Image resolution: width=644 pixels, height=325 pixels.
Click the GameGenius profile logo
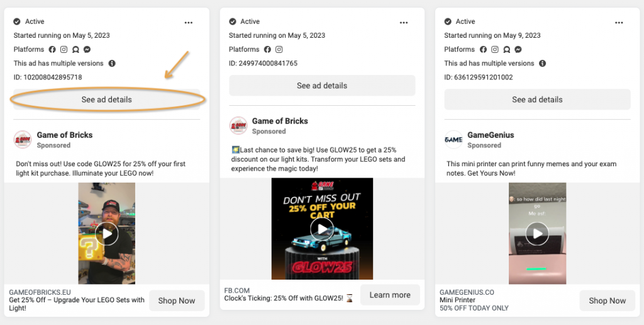(453, 139)
